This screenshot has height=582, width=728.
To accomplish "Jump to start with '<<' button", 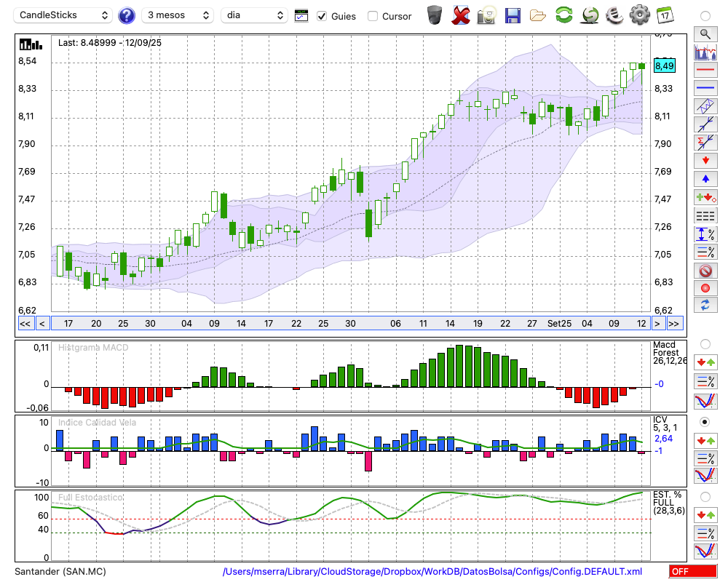I will pos(25,324).
